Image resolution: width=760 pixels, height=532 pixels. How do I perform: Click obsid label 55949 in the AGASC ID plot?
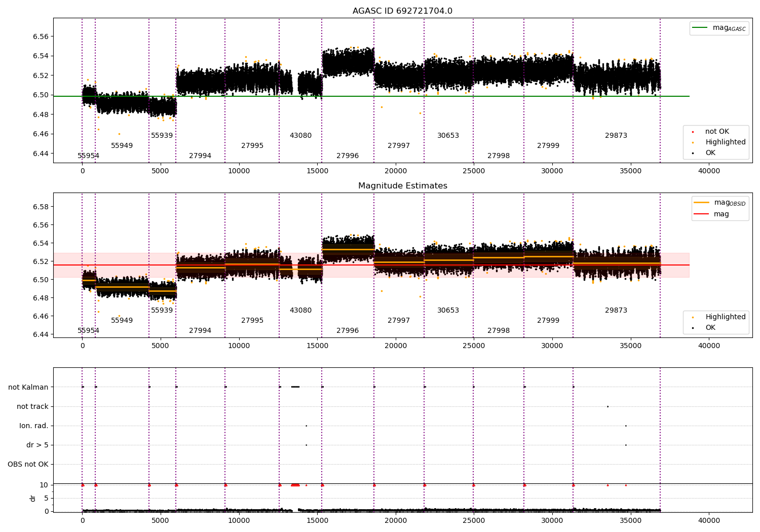point(122,145)
